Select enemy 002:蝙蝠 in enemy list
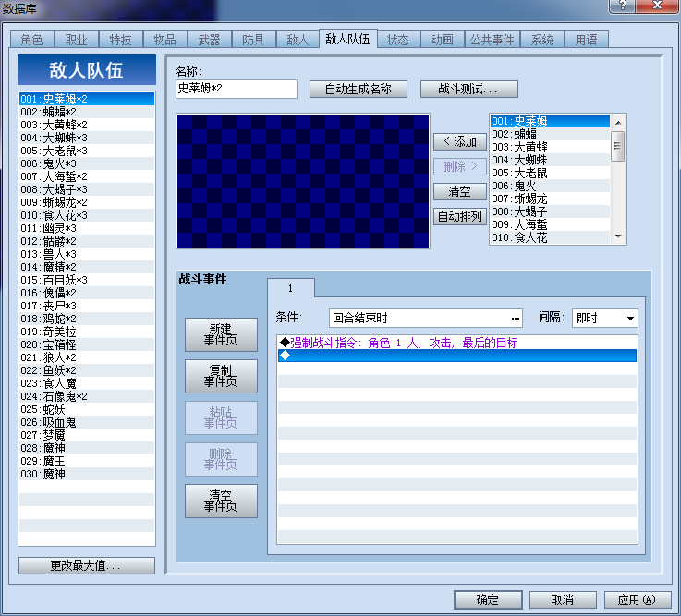This screenshot has width=681, height=616. pos(550,134)
